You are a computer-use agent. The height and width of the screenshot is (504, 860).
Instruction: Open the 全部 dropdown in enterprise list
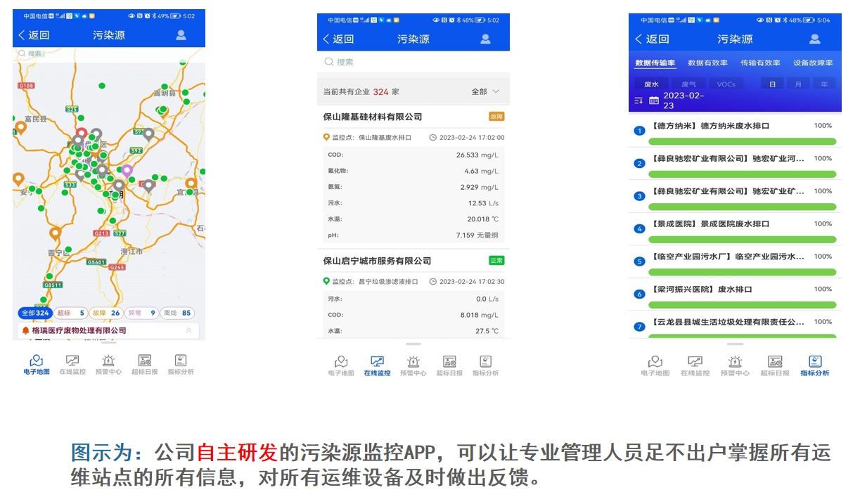pos(485,92)
